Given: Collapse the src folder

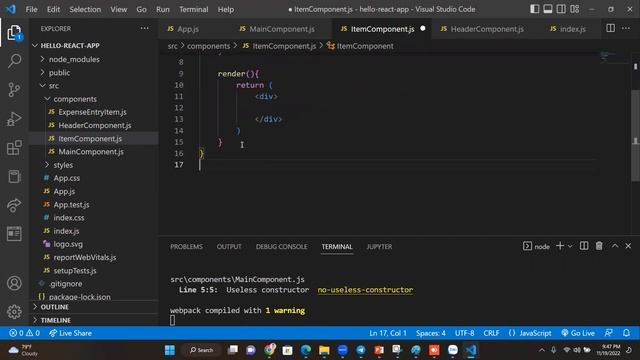Looking at the screenshot, I should [94, 85].
